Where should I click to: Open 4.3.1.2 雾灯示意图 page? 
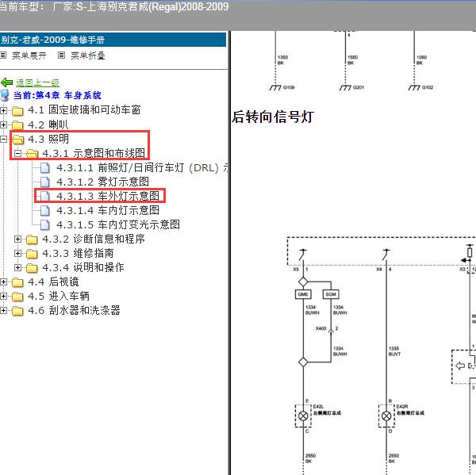coord(103,182)
